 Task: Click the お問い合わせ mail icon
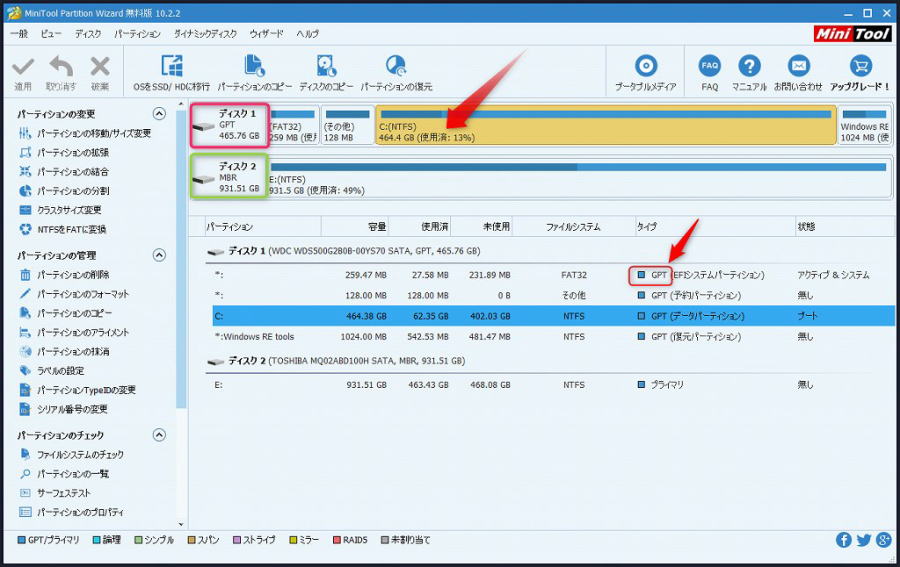pyautogui.click(x=798, y=66)
